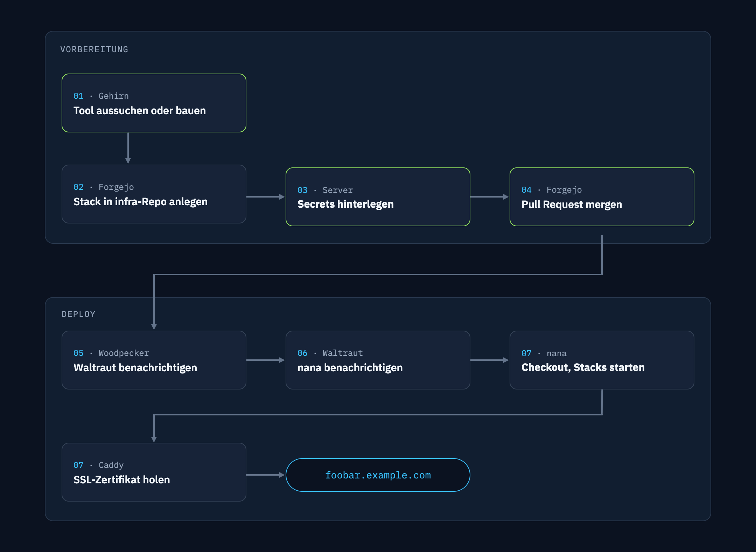Click the VORBEREITUNG section label
This screenshot has width=756, height=552.
click(94, 49)
